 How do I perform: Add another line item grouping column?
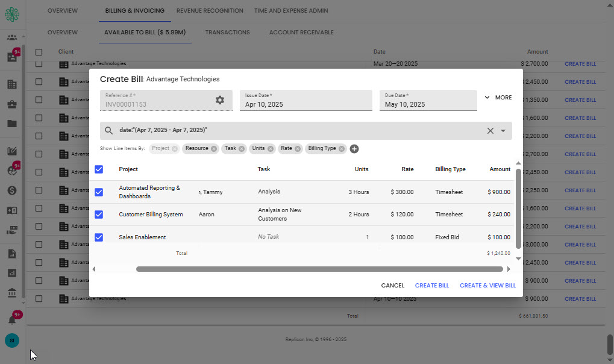click(354, 149)
